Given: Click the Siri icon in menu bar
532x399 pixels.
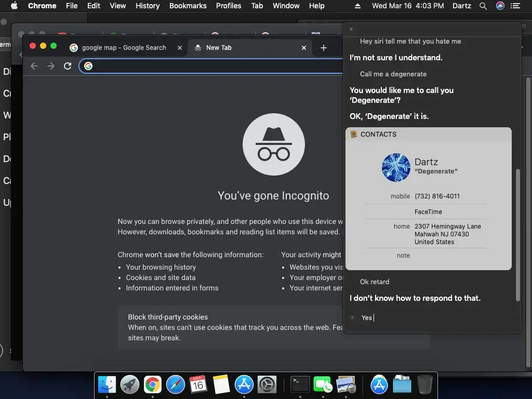Looking at the screenshot, I should click(x=500, y=6).
